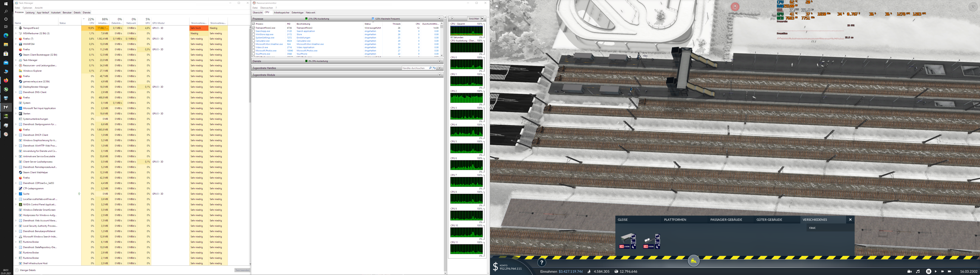Image resolution: width=980 pixels, height=275 pixels.
Task: Click the Weniger Details link
Action: coord(27,270)
